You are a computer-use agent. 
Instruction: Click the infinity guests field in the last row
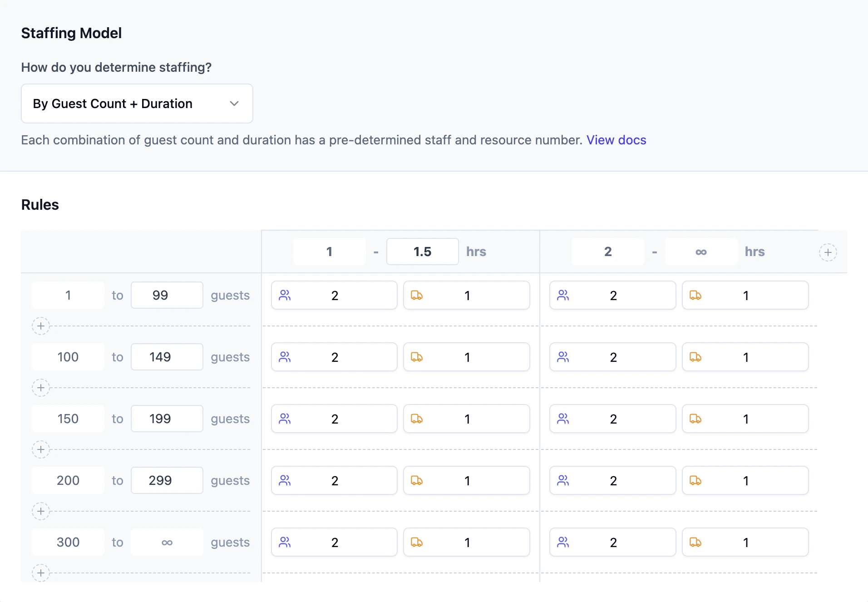(167, 542)
